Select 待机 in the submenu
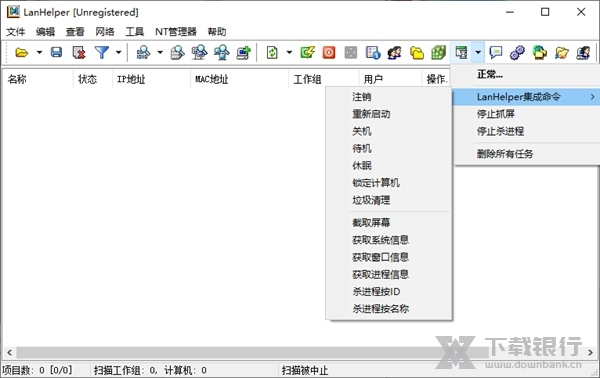Screen dimensions: 600x378 click(389, 148)
